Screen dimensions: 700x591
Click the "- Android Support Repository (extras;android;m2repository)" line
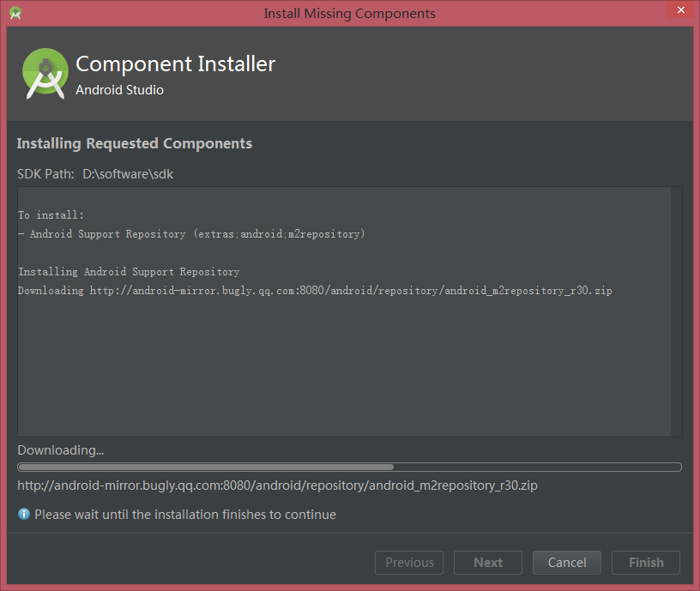[x=191, y=234]
